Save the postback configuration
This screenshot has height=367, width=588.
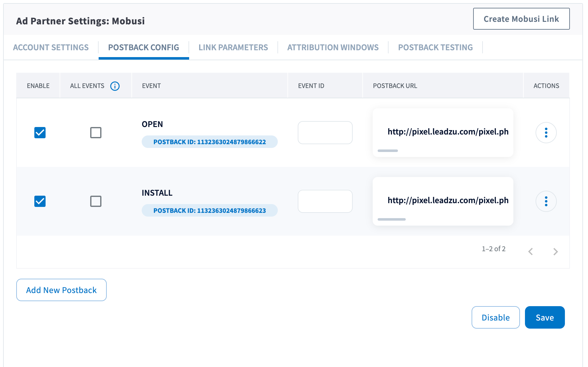click(x=545, y=317)
